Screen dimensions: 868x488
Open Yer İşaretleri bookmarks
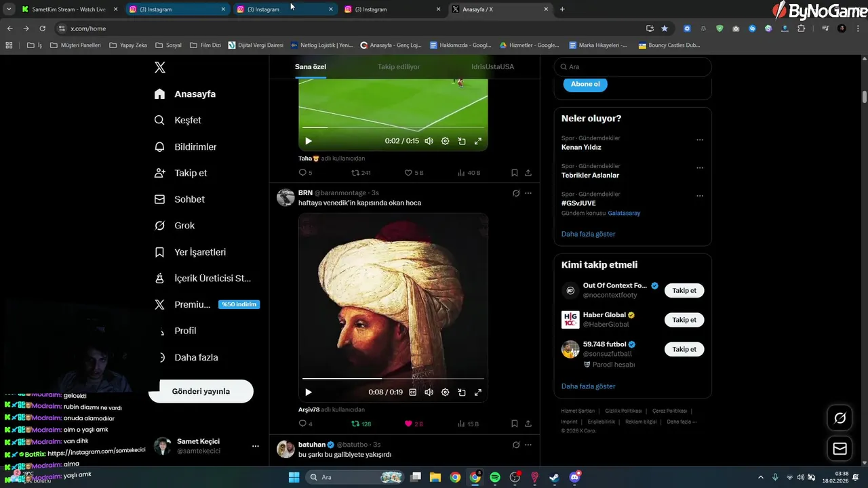(191, 252)
